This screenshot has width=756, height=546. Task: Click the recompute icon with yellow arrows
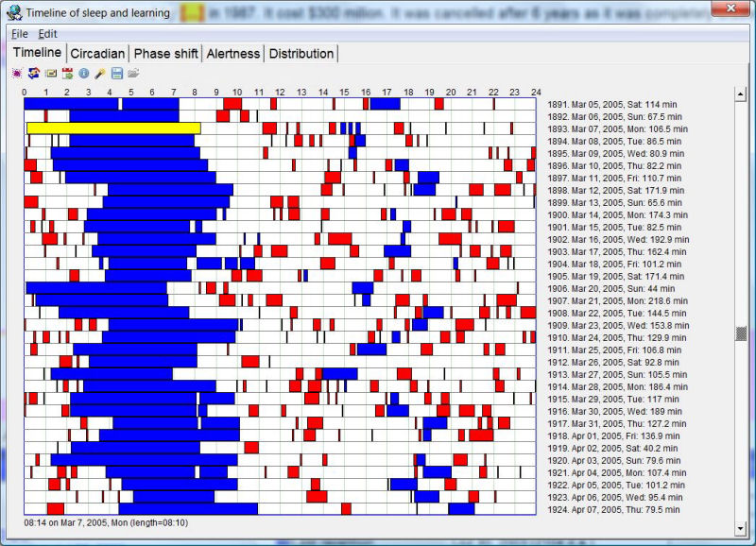pos(33,73)
